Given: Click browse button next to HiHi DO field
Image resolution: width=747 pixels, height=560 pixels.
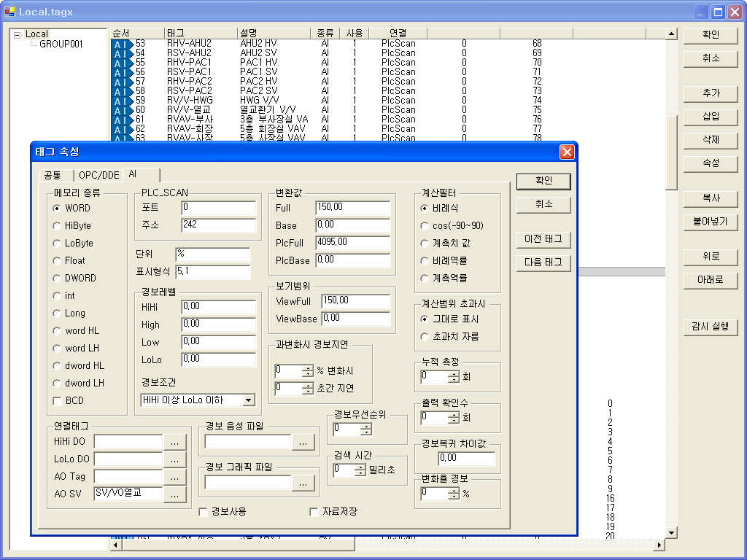Looking at the screenshot, I should [x=174, y=442].
